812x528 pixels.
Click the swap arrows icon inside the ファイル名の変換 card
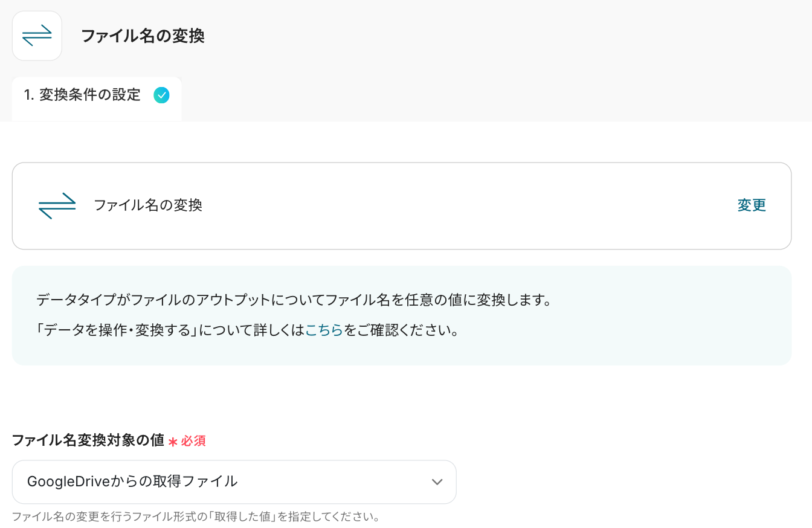pyautogui.click(x=57, y=205)
